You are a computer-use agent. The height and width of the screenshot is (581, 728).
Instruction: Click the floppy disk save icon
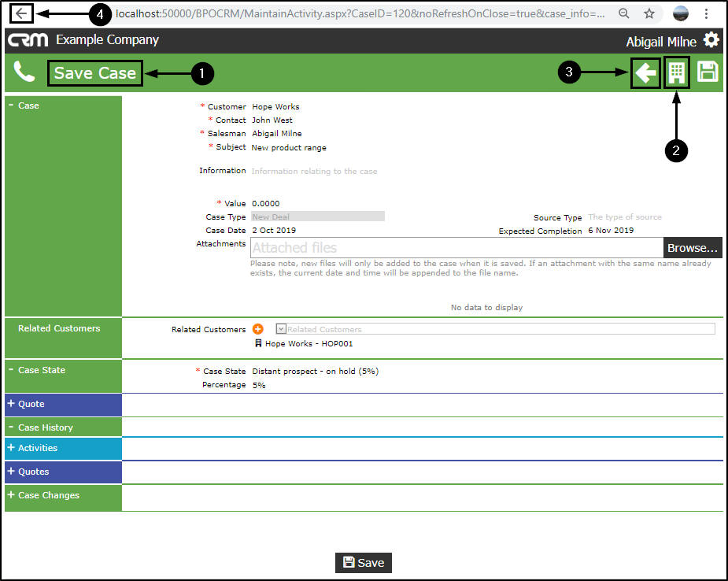708,72
